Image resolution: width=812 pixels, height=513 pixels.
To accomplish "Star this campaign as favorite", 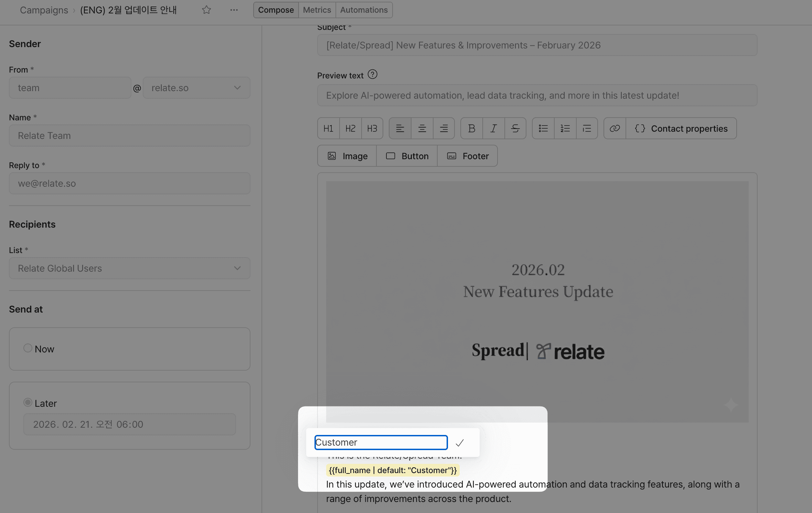I will click(x=206, y=10).
